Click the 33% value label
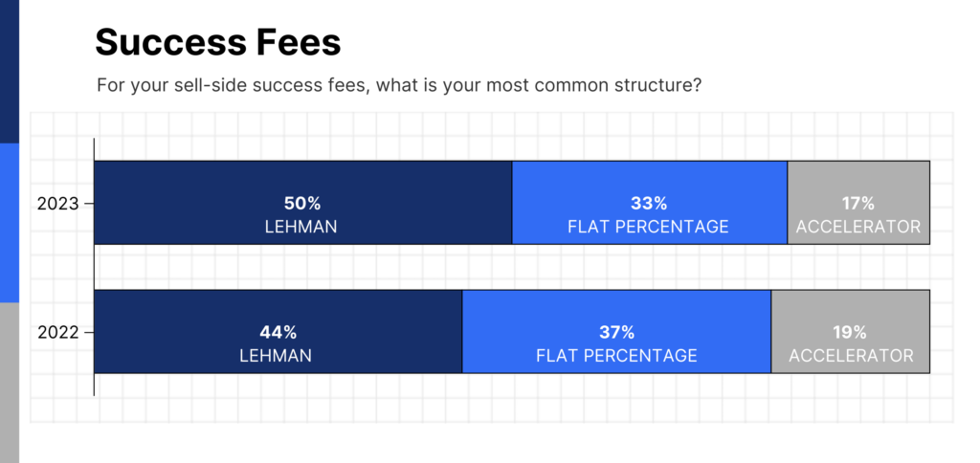This screenshot has width=980, height=463. pyautogui.click(x=649, y=204)
